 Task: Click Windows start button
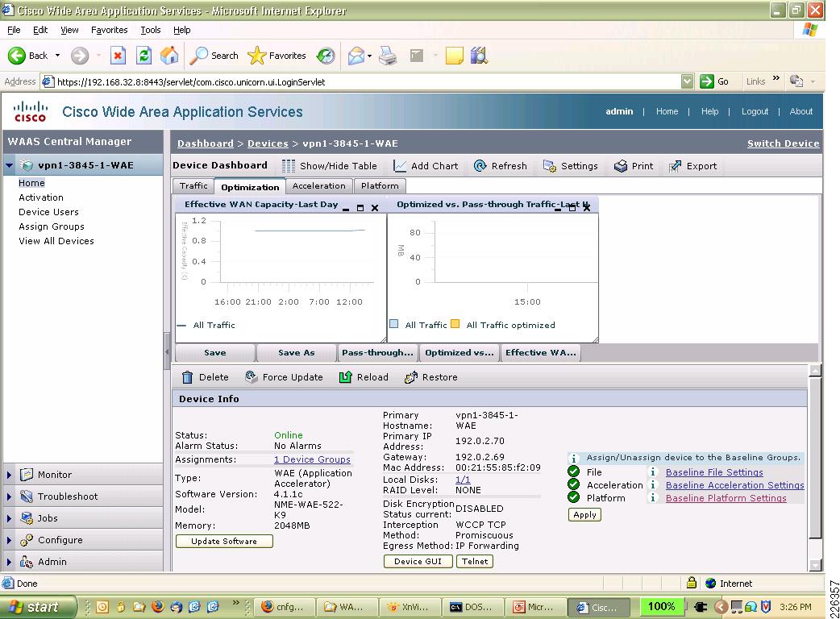coord(38,607)
